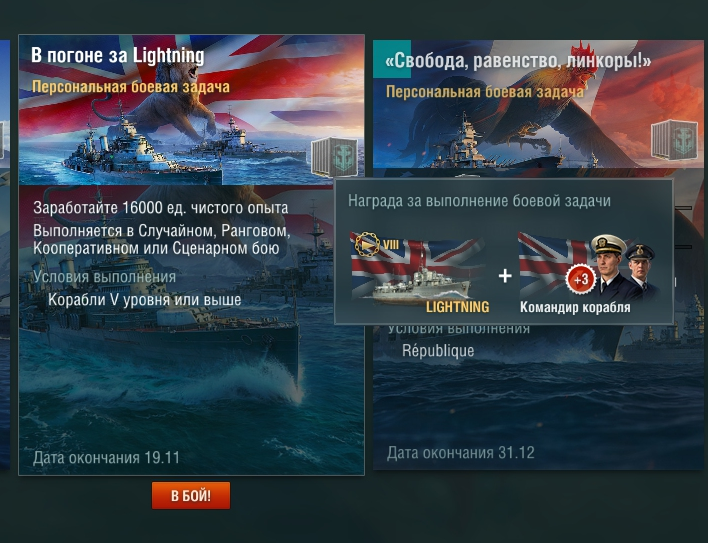
Task: Open container icon on Lightning mission card
Action: tap(335, 156)
